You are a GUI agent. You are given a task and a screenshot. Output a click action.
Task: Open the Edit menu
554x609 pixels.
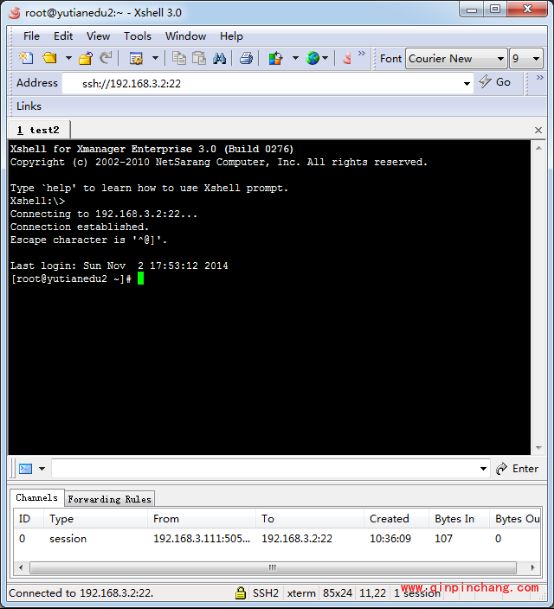63,36
